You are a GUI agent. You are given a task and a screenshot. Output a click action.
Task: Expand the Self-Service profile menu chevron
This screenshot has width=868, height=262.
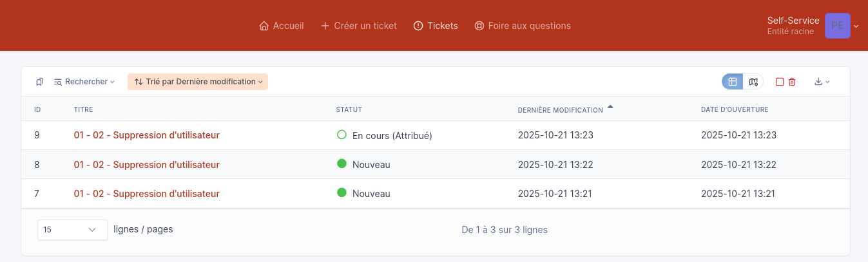pos(856,26)
